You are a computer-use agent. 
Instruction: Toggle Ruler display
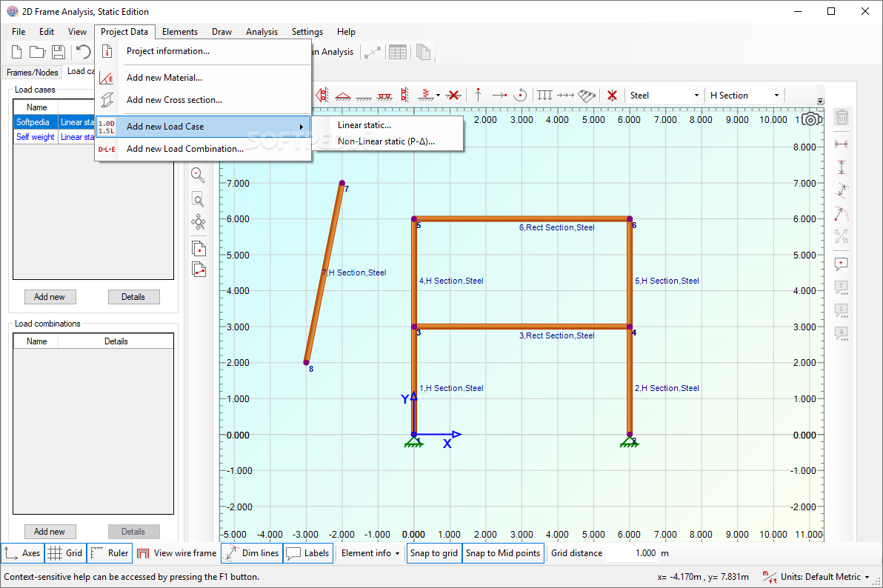pyautogui.click(x=110, y=553)
